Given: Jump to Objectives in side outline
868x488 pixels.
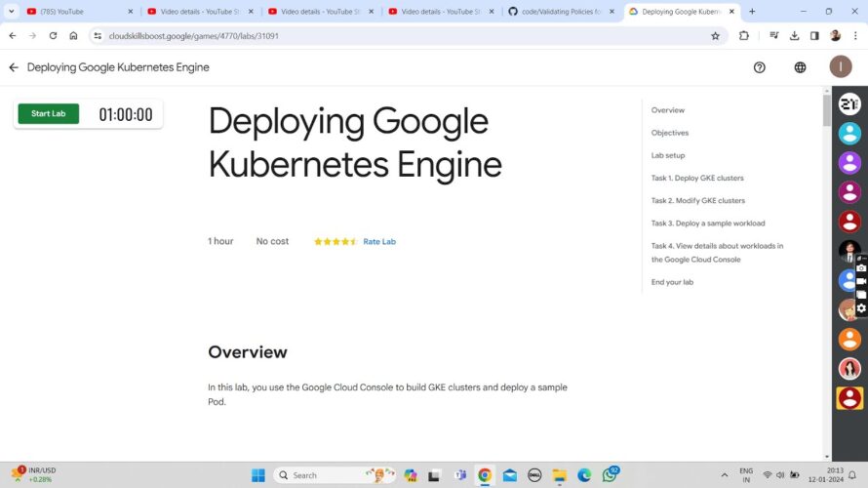Looking at the screenshot, I should pyautogui.click(x=670, y=133).
